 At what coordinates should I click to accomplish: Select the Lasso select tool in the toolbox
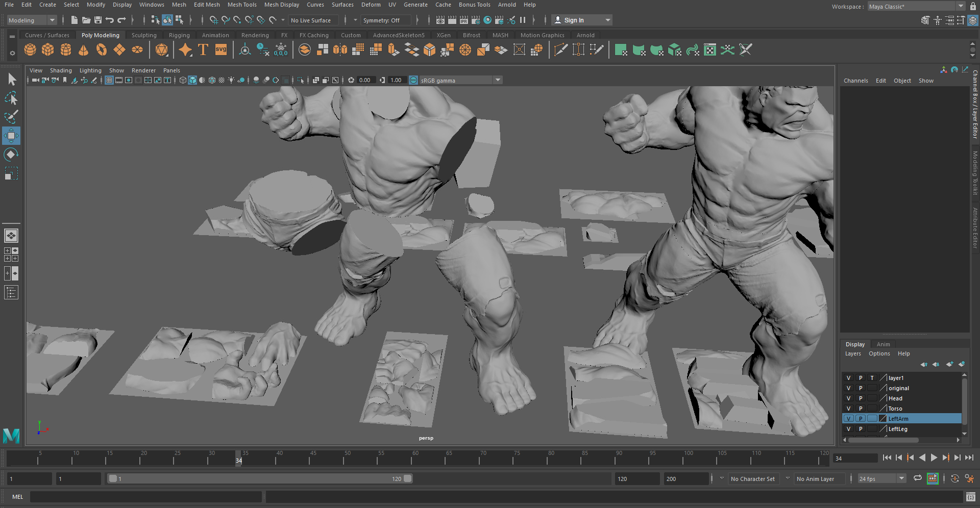pos(11,98)
